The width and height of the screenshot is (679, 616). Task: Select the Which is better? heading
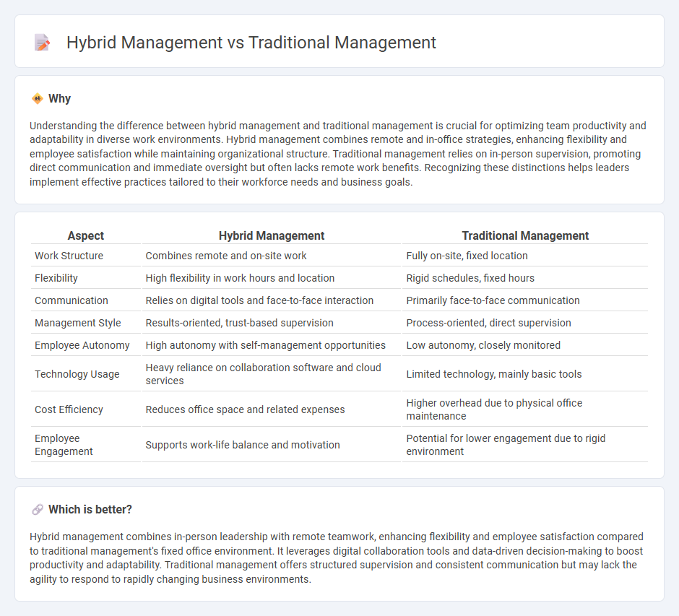90,510
